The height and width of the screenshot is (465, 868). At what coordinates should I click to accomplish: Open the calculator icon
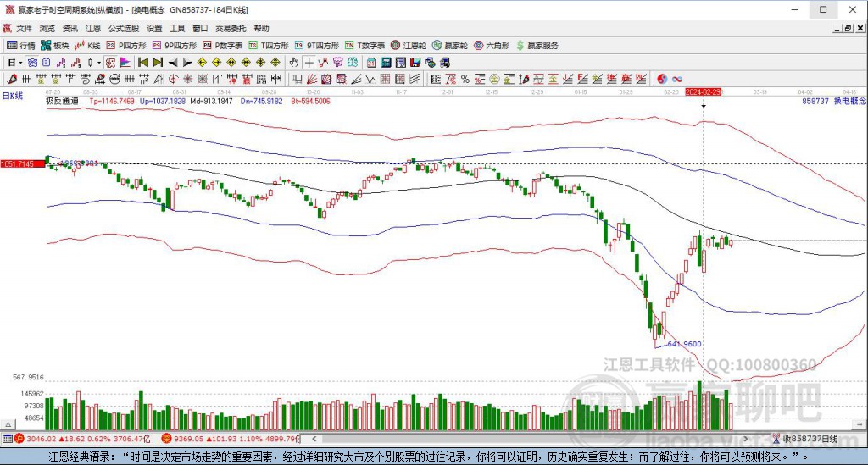[x=386, y=63]
